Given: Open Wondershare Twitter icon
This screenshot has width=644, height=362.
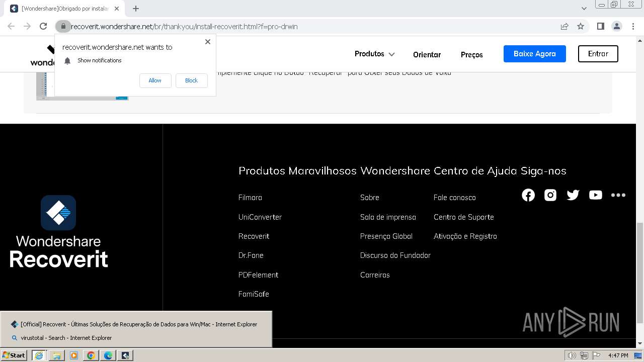Looking at the screenshot, I should click(x=573, y=195).
